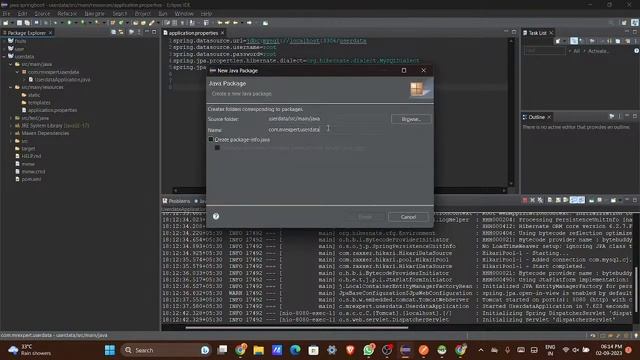Open Settings gear on the taskbar
640x360 pixels.
[332, 350]
